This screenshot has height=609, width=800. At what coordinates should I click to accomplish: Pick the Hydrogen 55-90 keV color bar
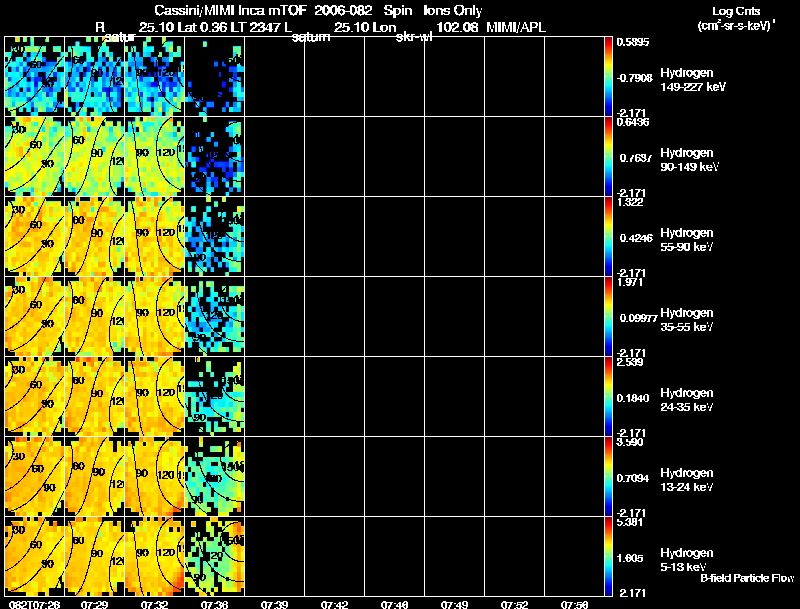point(609,236)
